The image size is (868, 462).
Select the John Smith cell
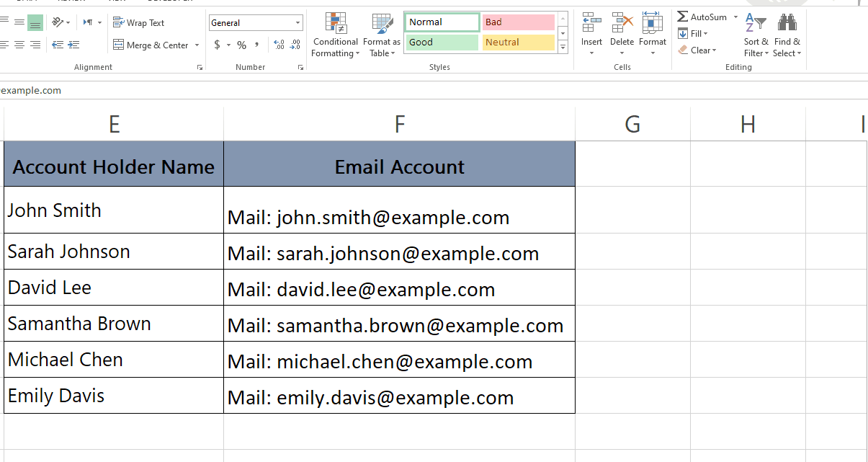tap(114, 210)
